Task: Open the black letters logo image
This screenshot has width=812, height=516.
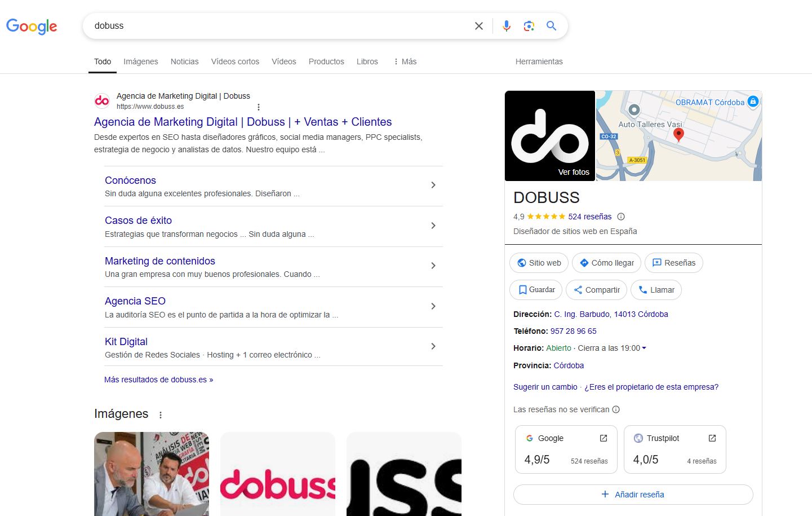Action: (x=404, y=474)
